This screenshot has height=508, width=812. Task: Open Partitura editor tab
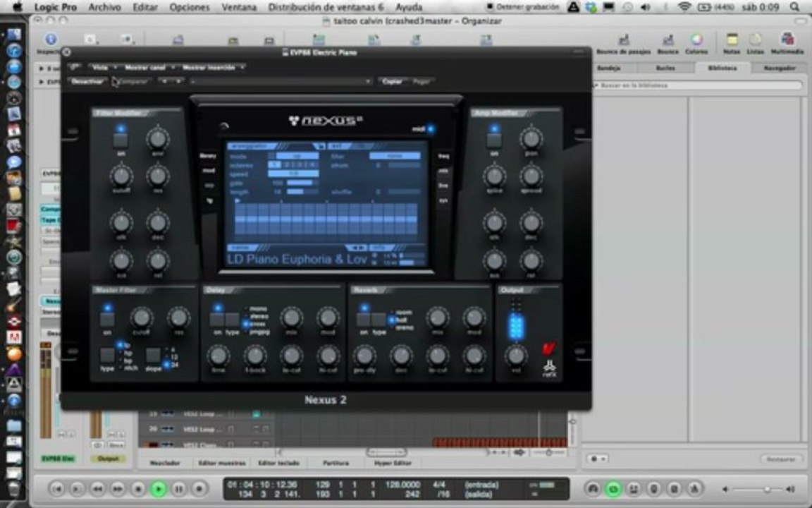click(336, 463)
